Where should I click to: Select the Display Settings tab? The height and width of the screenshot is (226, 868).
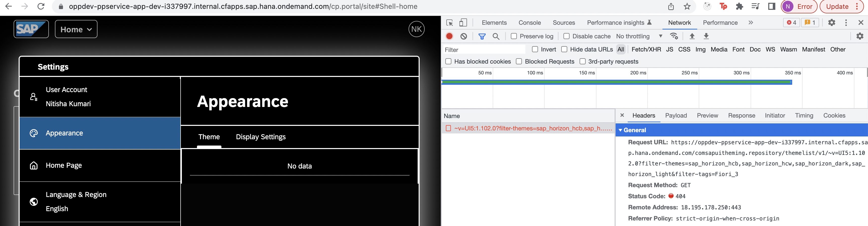tap(260, 137)
